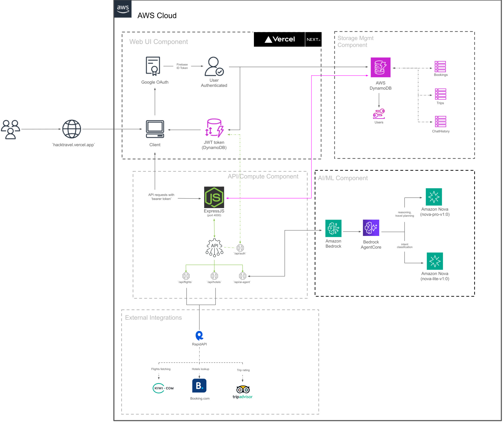504x432 pixels.
Task: Select the ChatHistory table icon
Action: pos(440,122)
